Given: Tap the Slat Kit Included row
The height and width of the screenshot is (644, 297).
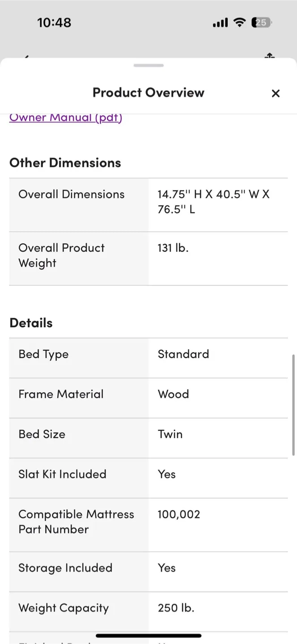Looking at the screenshot, I should tap(148, 474).
